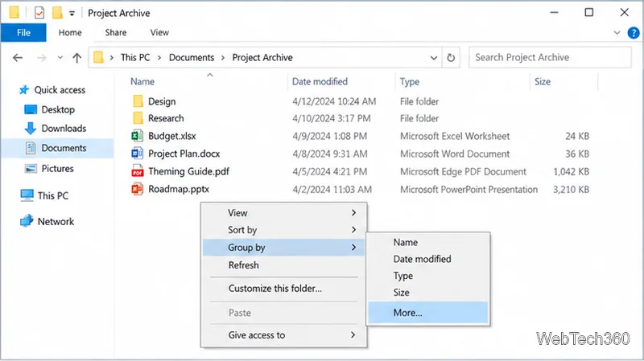Screen dimensions: 644x361
Task: Expand the chevron after Documents breadcrumb
Action: pos(223,58)
